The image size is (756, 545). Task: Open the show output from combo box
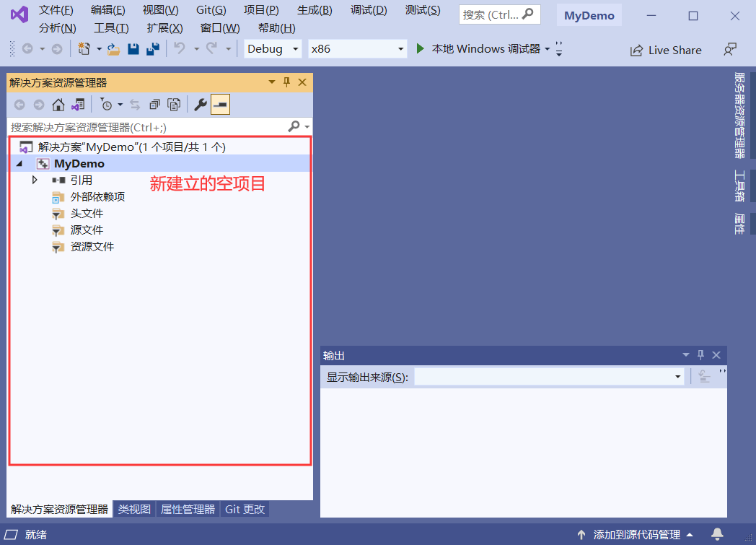(549, 377)
